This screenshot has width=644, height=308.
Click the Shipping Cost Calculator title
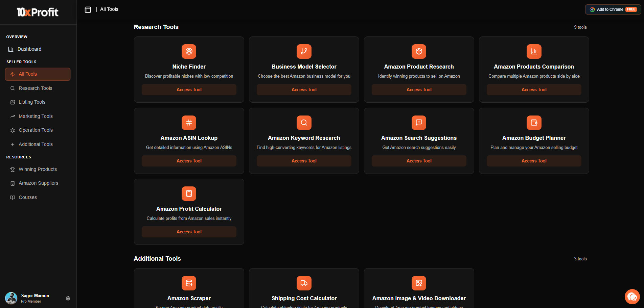(304, 299)
